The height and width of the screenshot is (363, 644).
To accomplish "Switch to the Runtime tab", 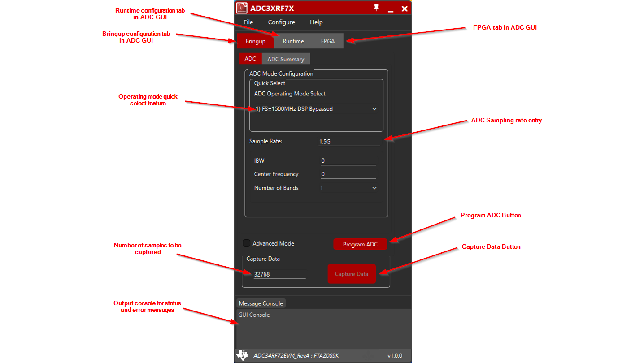I will click(293, 41).
